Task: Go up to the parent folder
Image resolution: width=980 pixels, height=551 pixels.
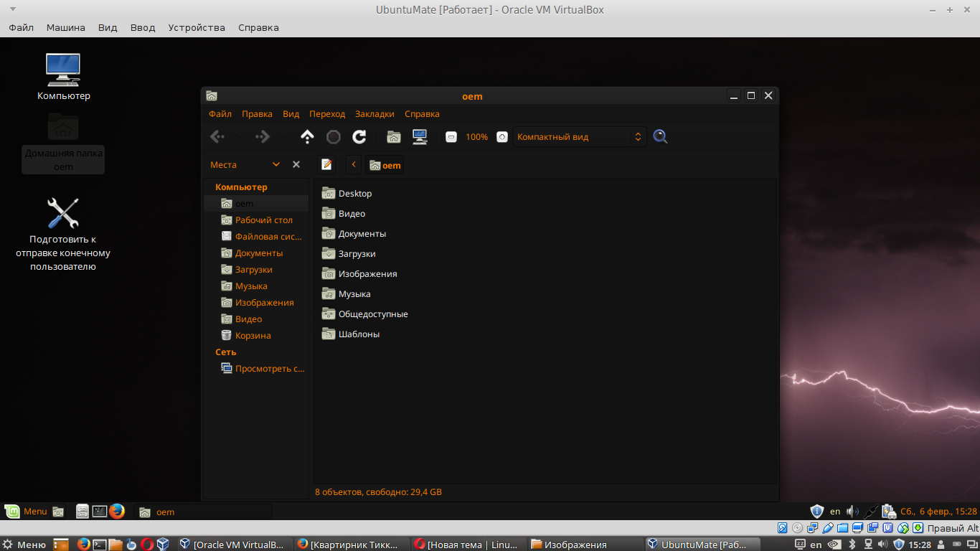Action: (307, 136)
